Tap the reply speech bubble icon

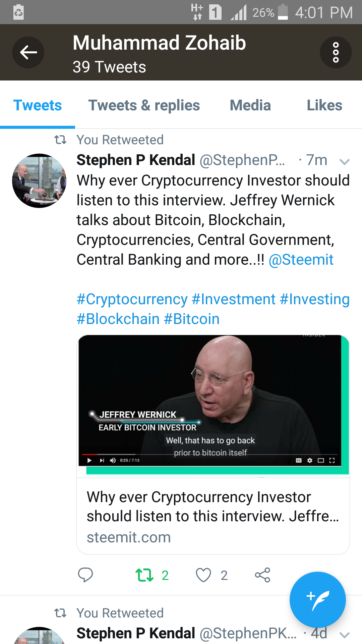pos(85,575)
